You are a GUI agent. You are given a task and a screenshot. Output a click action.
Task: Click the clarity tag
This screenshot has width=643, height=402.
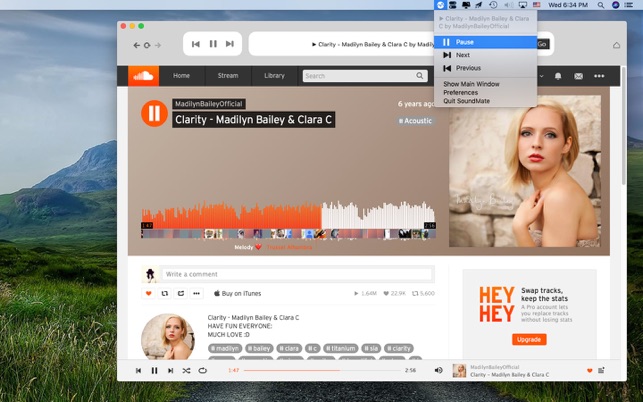(399, 348)
